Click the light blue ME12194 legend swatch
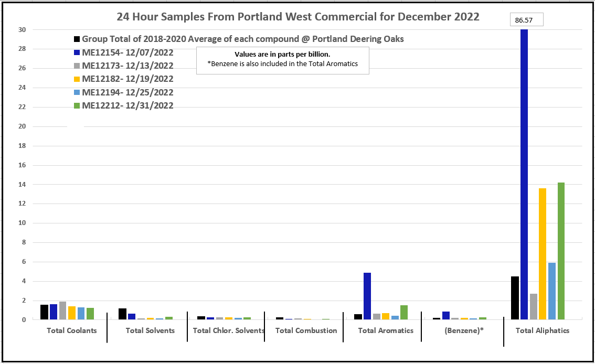Screen dimensions: 595x364 77,93
